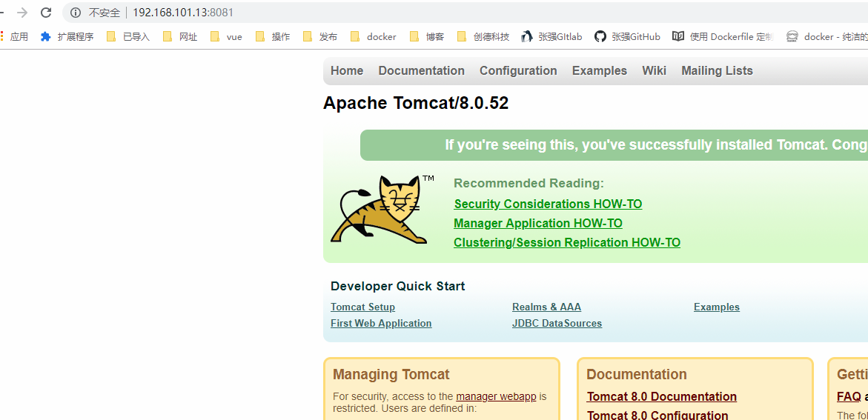Screen dimensions: 868x420
Task: Click the Tomcat cat logo image
Action: tap(380, 210)
